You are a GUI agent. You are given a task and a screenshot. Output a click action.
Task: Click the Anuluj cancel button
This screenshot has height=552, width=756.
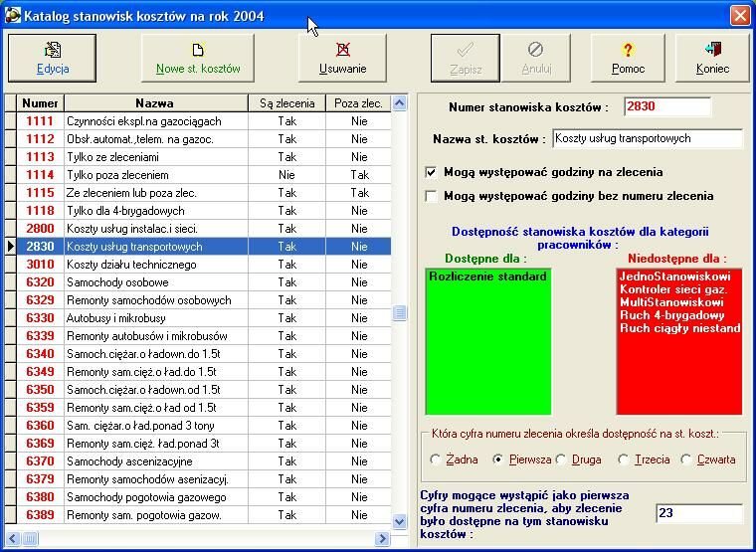(535, 58)
